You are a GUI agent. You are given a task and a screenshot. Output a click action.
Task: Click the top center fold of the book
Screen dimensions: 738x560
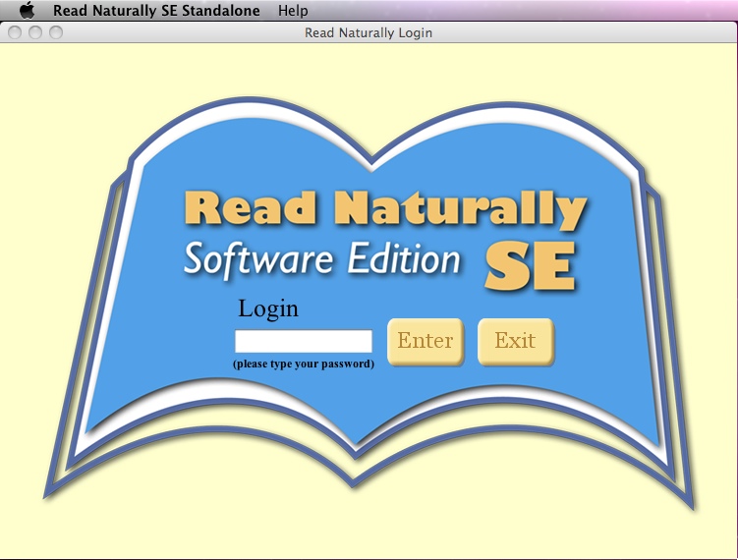(370, 157)
